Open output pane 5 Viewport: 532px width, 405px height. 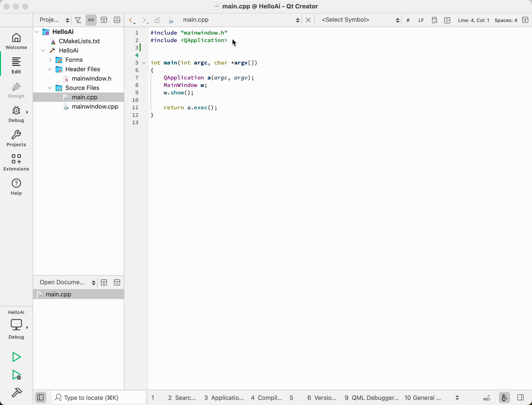pyautogui.click(x=291, y=398)
